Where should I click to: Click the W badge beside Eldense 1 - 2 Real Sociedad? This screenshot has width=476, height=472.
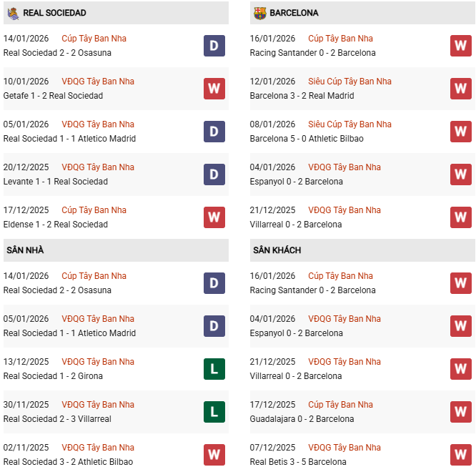tap(214, 217)
